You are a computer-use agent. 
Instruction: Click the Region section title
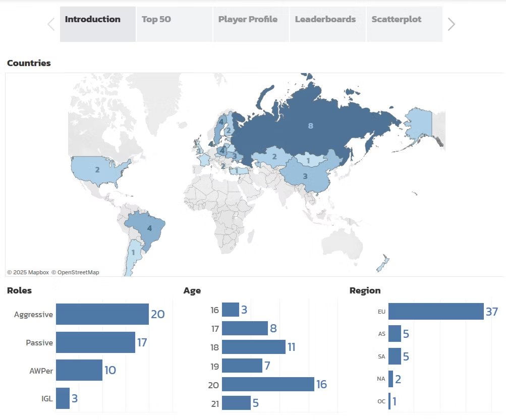[365, 290]
